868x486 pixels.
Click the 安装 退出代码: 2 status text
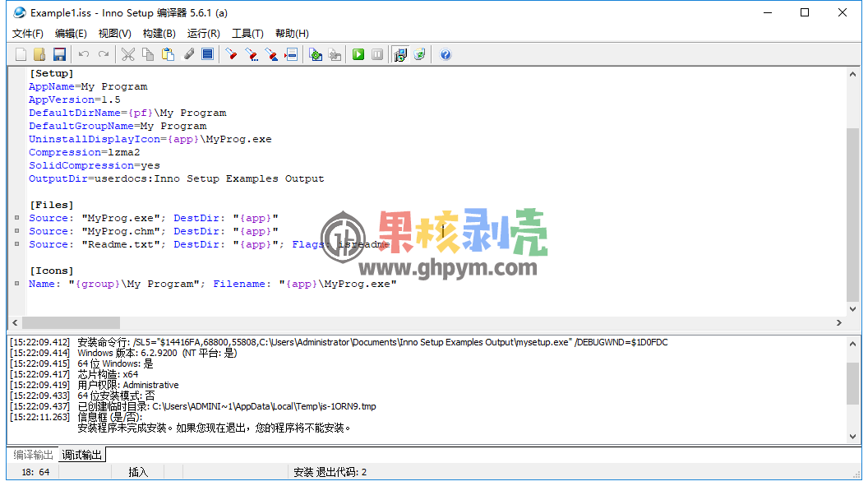pos(330,472)
